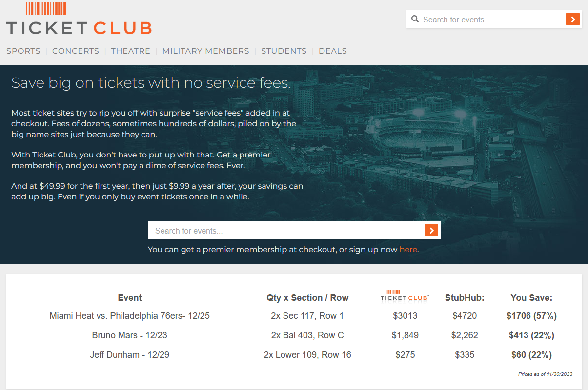
Task: Click the $413 (22%) savings amount
Action: coord(531,335)
